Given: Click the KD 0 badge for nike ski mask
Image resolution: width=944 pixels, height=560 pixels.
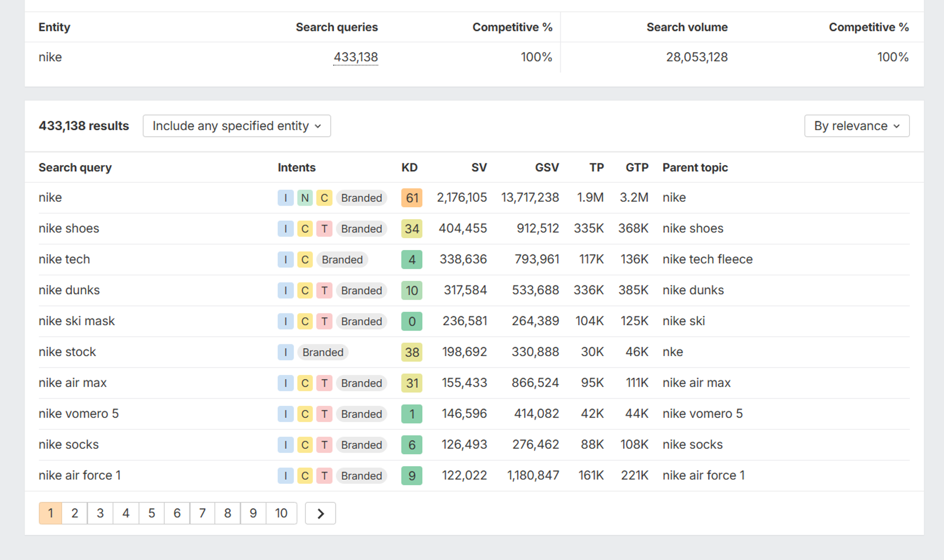Looking at the screenshot, I should 412,322.
